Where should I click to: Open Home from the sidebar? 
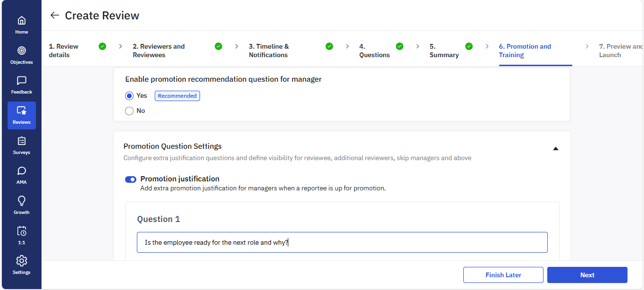(22, 25)
